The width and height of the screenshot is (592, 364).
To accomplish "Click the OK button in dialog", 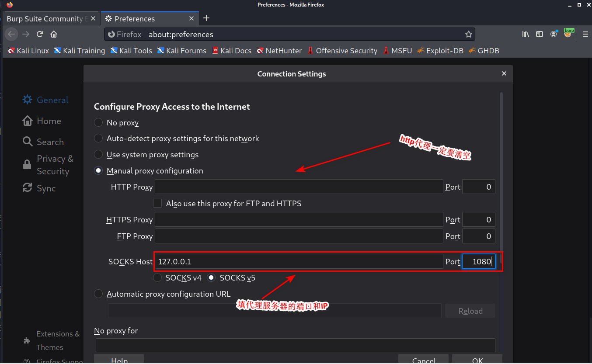I will [x=477, y=360].
